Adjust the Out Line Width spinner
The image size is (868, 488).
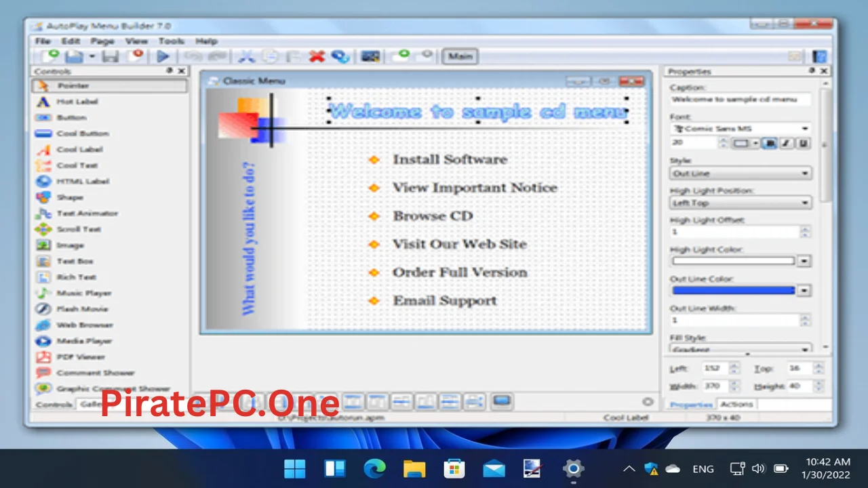[805, 320]
